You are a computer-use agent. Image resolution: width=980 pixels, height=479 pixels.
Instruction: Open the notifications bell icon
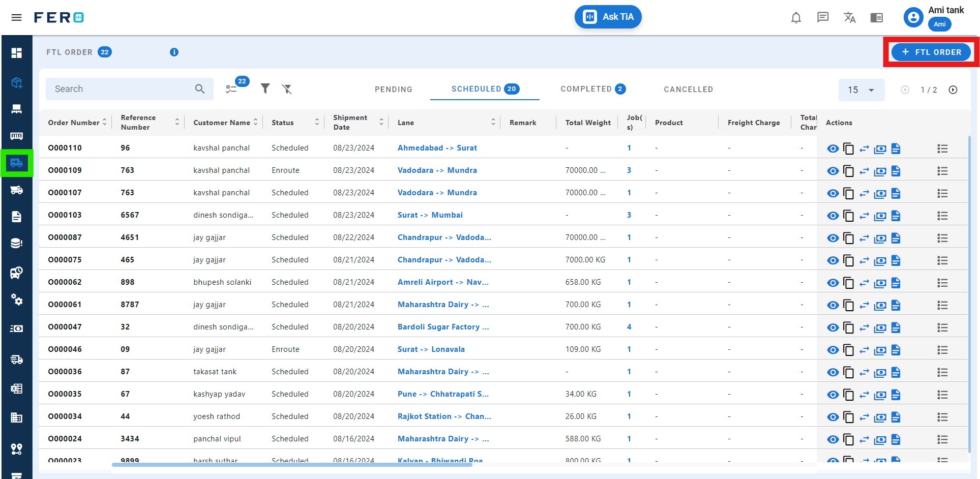[x=796, y=18]
